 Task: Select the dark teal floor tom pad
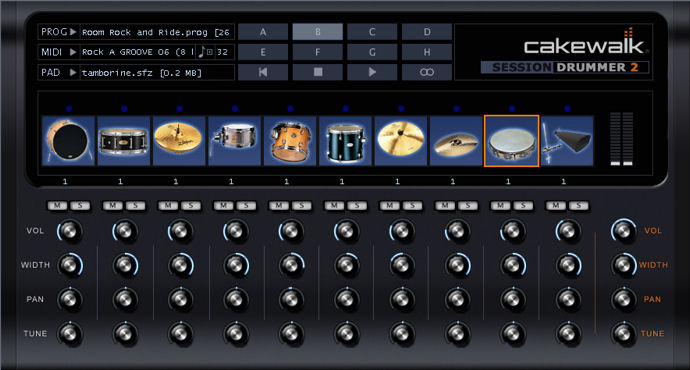(345, 141)
